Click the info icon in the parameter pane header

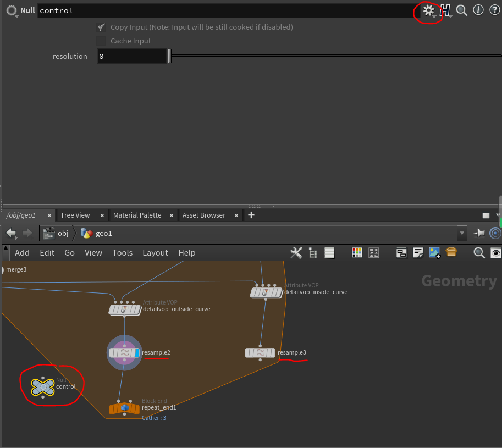coord(478,10)
